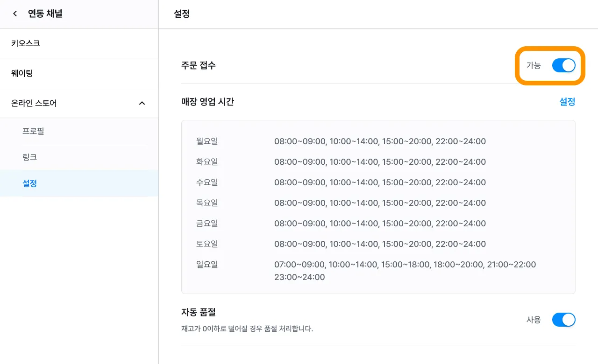Viewport: 598px width, 364px height.
Task: Click the 월요일 business hours row
Action: click(380, 141)
